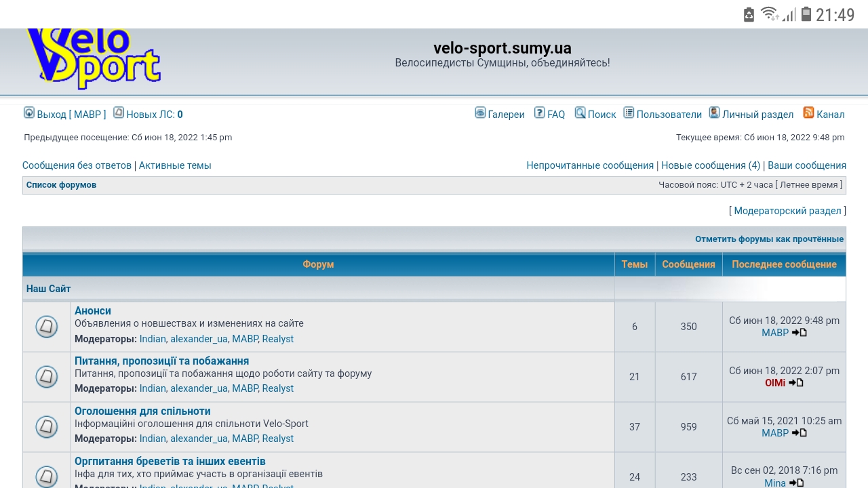This screenshot has height=488, width=868.
Task: Jump to latest post by OlMi
Action: tap(796, 383)
